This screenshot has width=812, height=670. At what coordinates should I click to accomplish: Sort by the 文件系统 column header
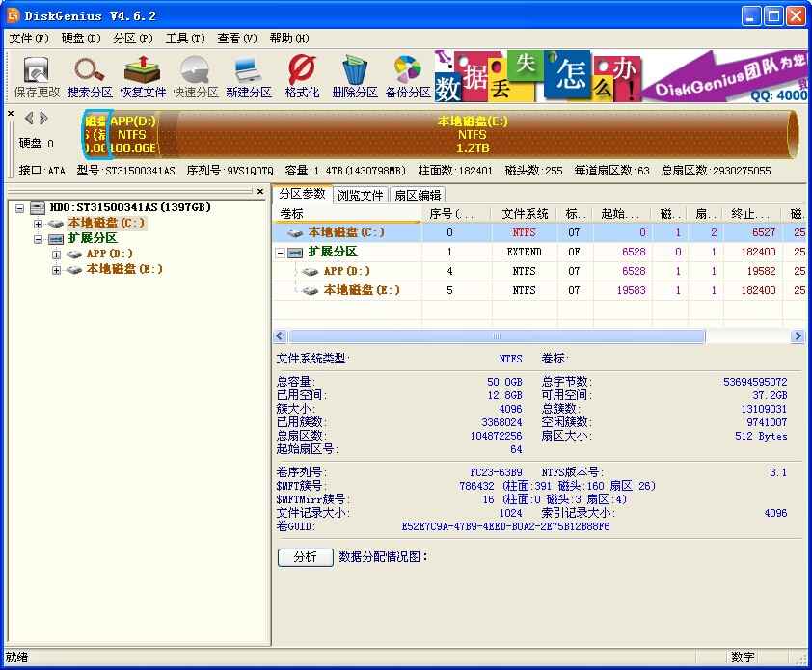click(525, 214)
